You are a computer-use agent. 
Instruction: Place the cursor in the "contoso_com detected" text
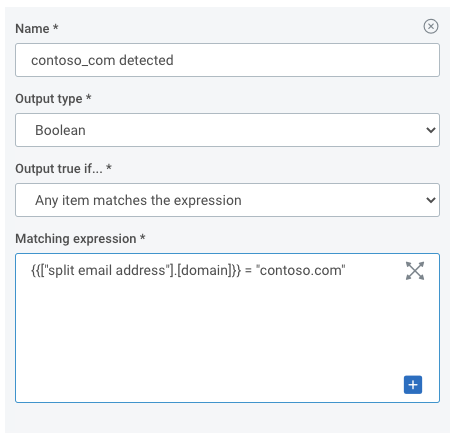(x=102, y=60)
